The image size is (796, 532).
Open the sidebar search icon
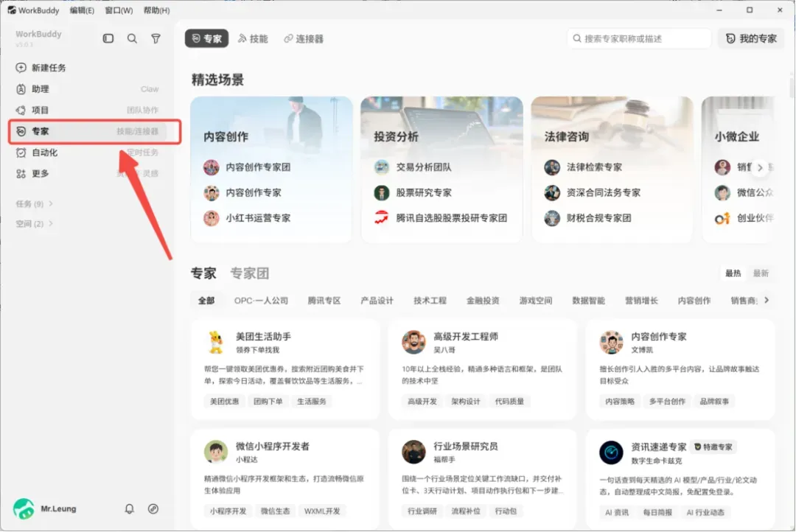132,38
